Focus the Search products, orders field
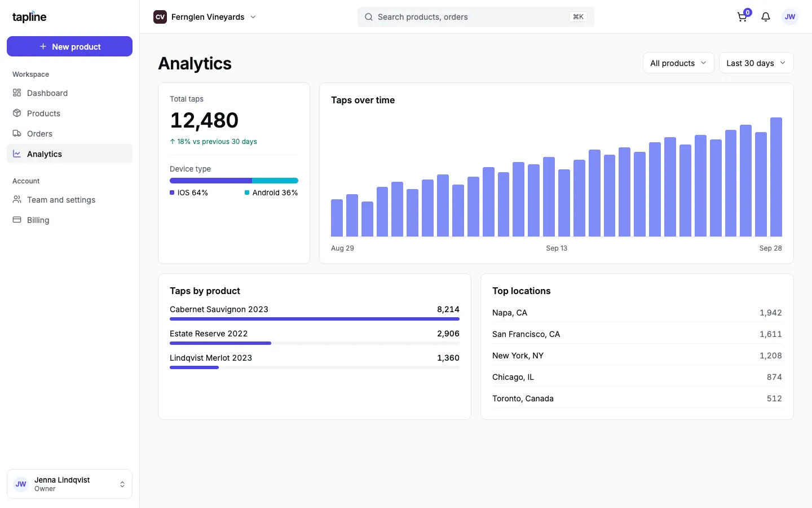This screenshot has width=812, height=508. [x=476, y=17]
